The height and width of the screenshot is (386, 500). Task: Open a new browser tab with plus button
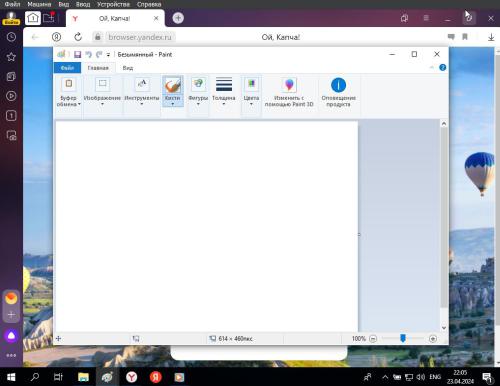pyautogui.click(x=178, y=18)
